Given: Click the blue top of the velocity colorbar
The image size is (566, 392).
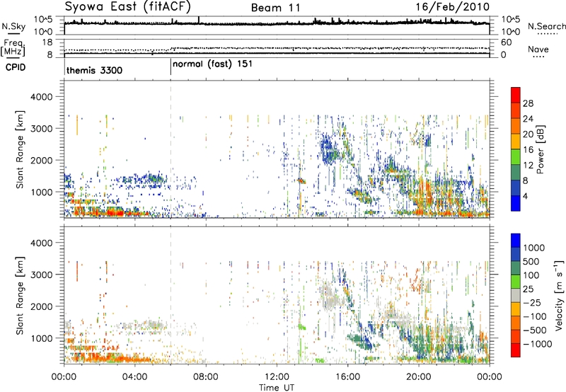Looking at the screenshot, I should 516,241.
